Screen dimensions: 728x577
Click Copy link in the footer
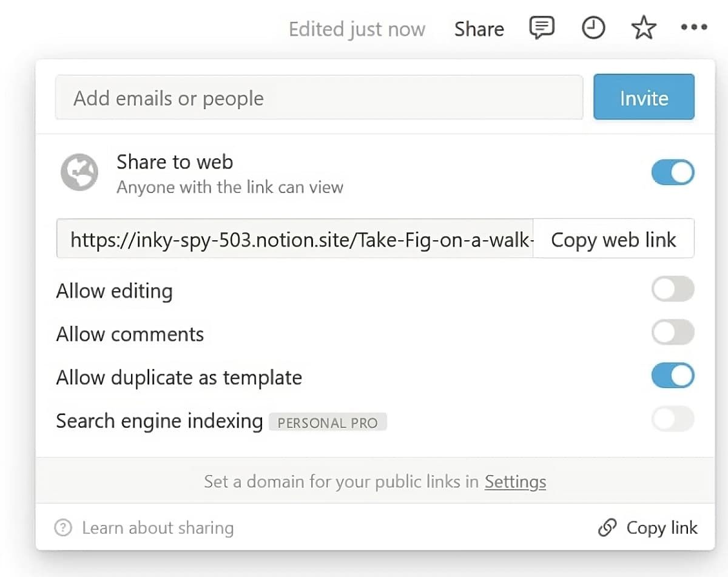661,528
